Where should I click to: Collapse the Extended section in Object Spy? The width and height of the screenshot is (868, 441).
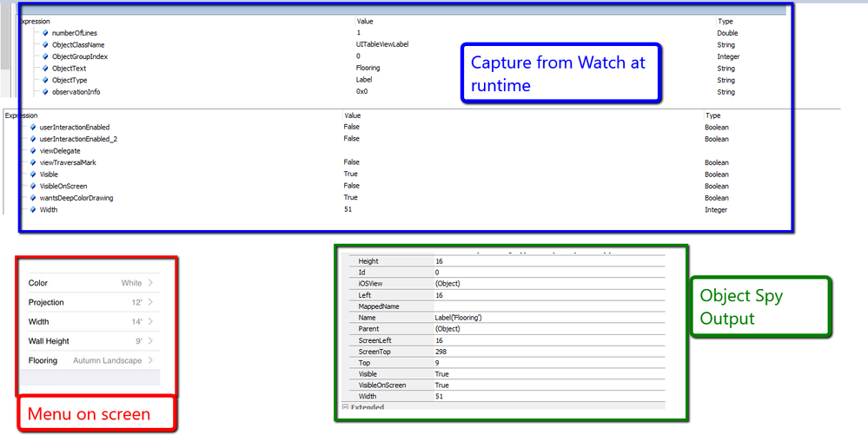click(x=345, y=407)
